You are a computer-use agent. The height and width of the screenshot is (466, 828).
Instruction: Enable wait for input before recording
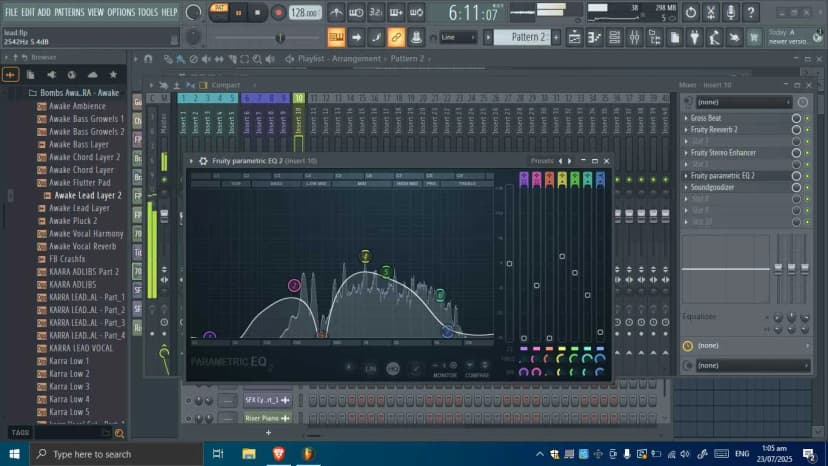pos(356,12)
